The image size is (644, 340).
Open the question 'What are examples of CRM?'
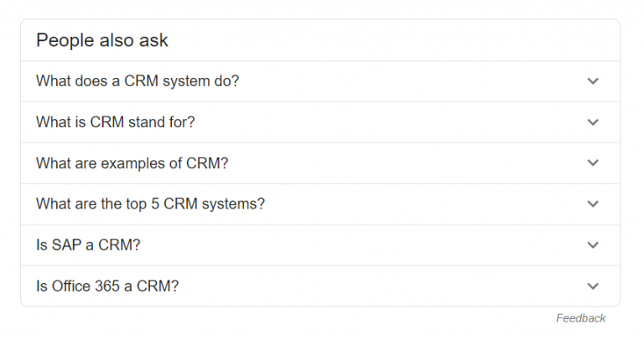pos(132,163)
